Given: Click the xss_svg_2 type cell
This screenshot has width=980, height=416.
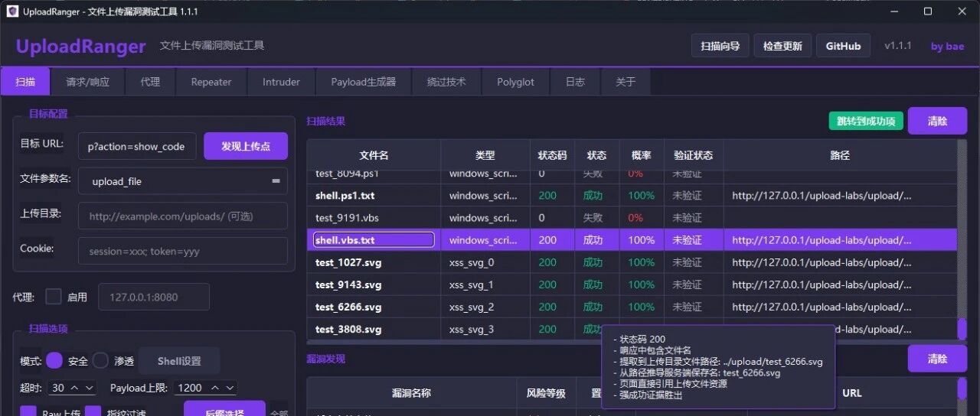Looking at the screenshot, I should click(x=485, y=307).
